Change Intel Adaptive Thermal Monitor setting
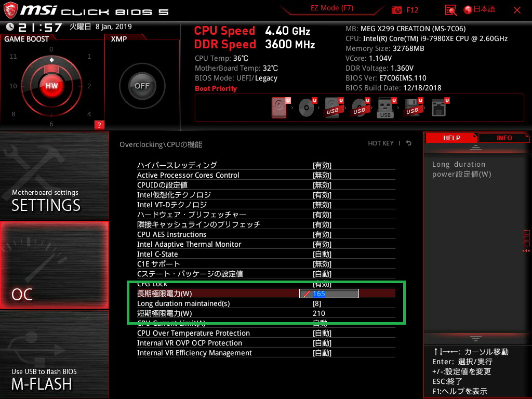The image size is (532, 399). [x=322, y=244]
